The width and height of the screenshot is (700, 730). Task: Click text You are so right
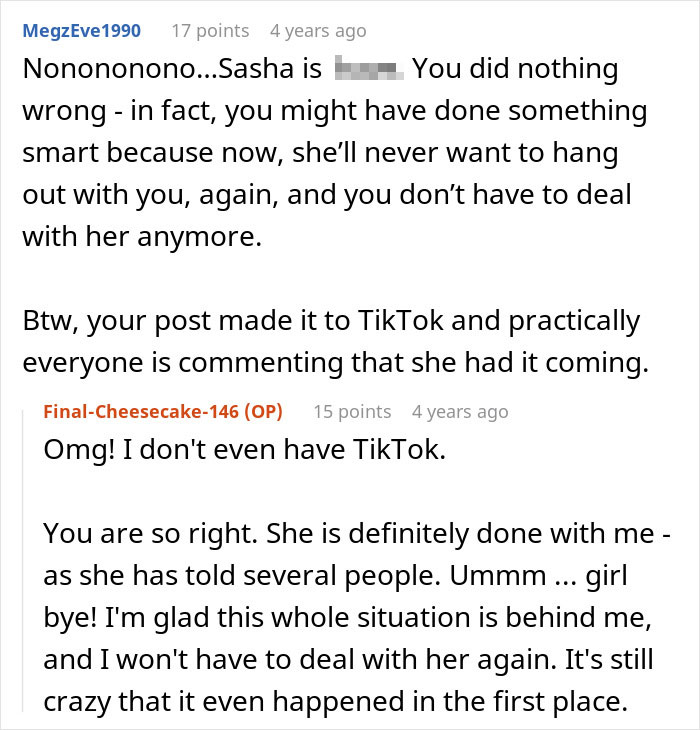150,534
